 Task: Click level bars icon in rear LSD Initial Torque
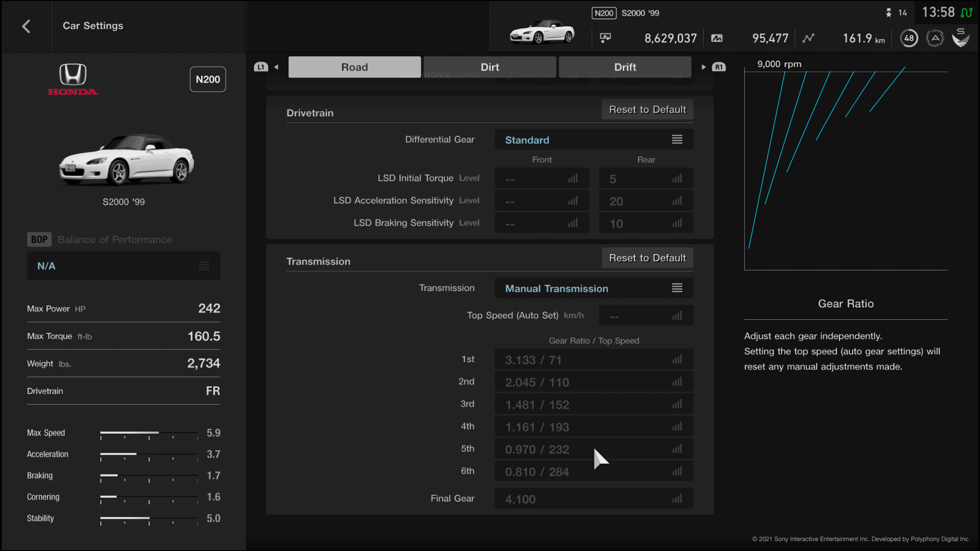(677, 178)
